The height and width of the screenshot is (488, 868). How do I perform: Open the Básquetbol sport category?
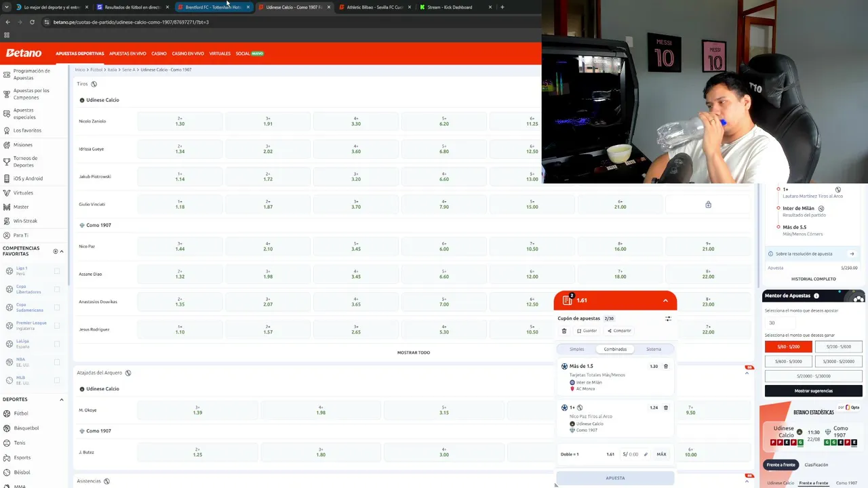[x=26, y=428]
